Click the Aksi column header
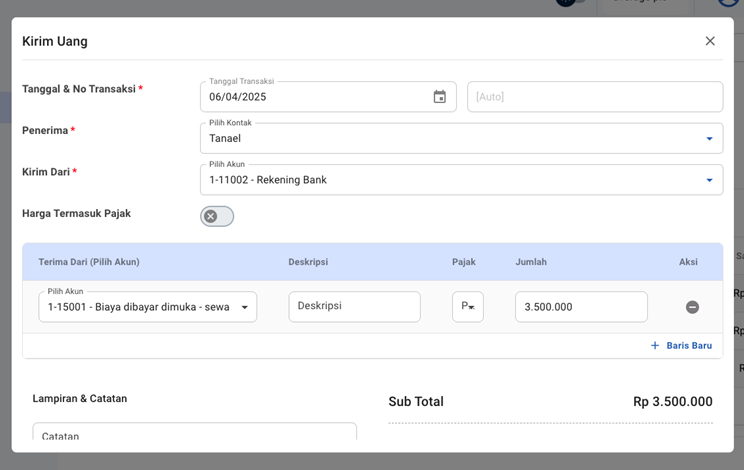Image resolution: width=744 pixels, height=470 pixels. pos(688,262)
